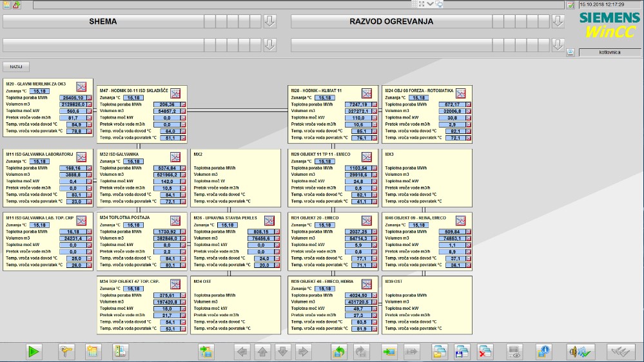Click the blue save screen composition icon
This screenshot has height=362, width=644.
point(462,352)
